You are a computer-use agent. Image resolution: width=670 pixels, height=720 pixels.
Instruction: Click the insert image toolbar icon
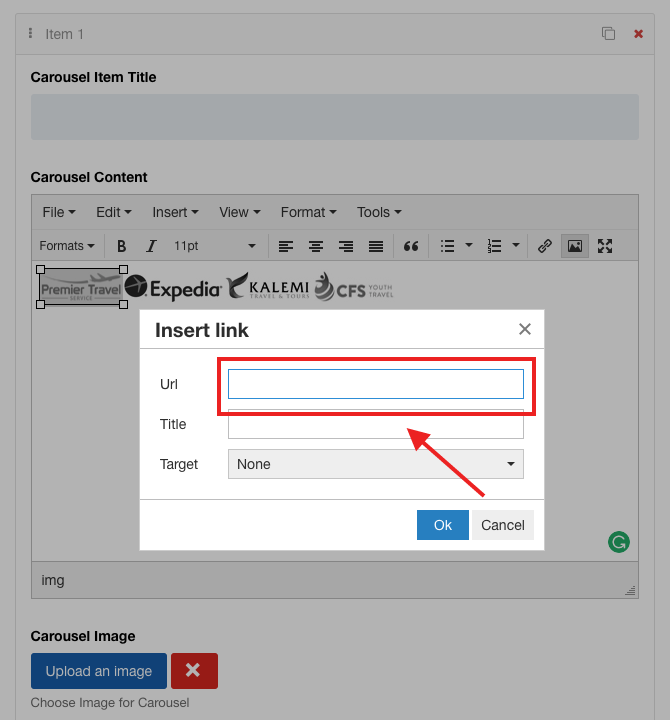coord(575,246)
